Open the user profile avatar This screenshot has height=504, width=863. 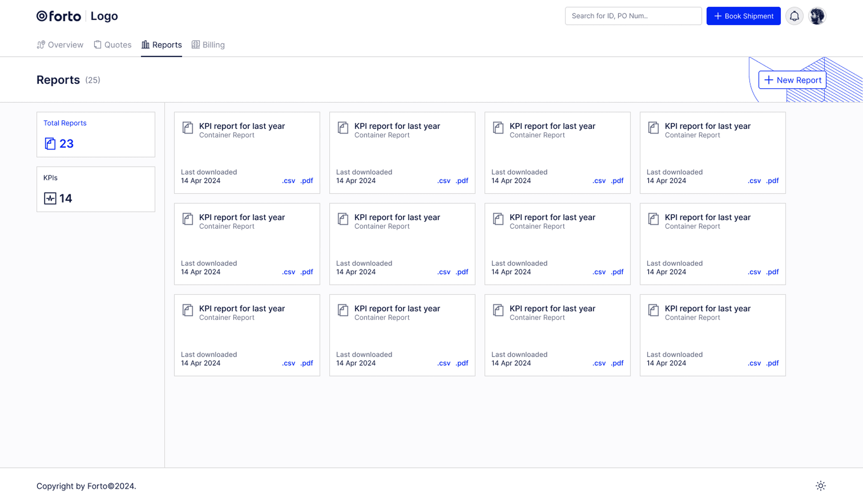[x=817, y=16]
